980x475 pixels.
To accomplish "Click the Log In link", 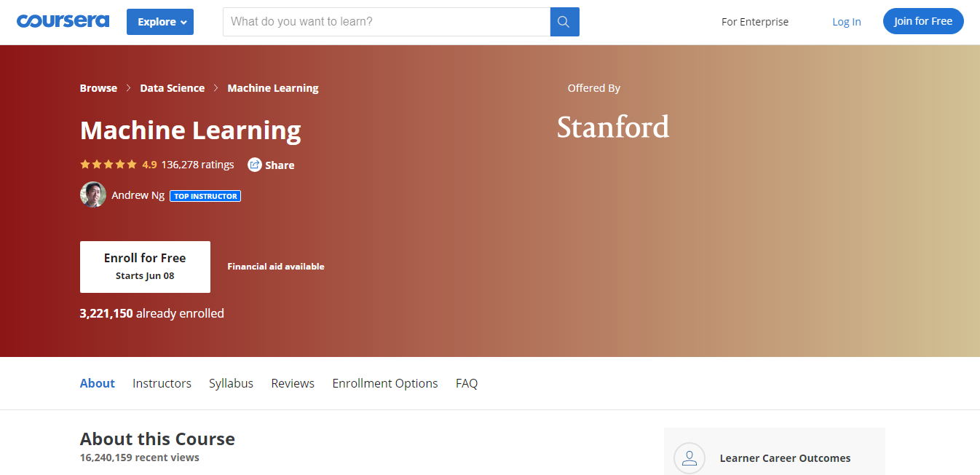I will pos(846,22).
